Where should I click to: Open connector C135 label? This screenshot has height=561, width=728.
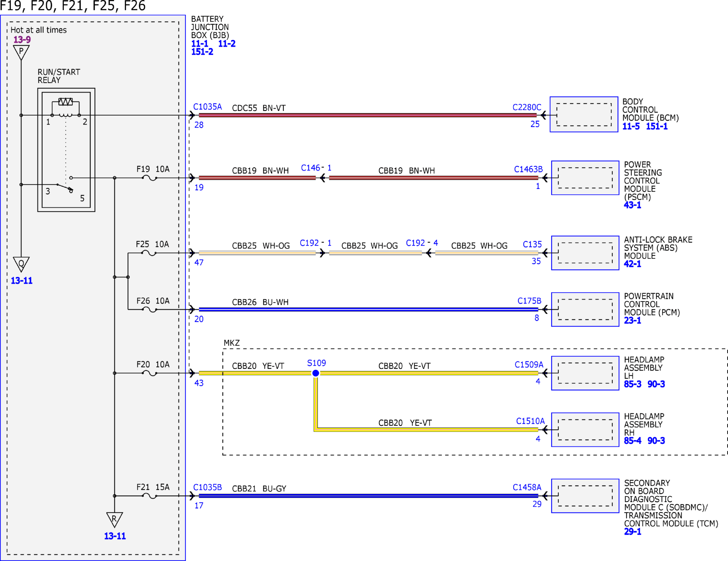[532, 245]
